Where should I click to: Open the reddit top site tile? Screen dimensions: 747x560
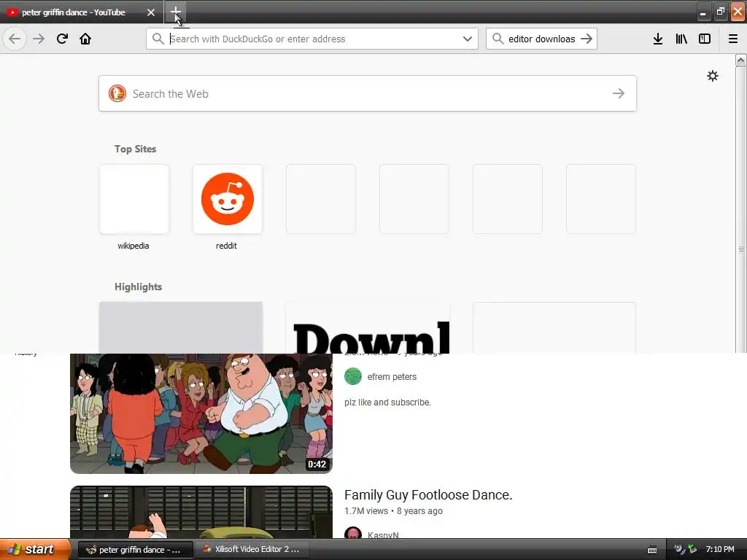(228, 199)
